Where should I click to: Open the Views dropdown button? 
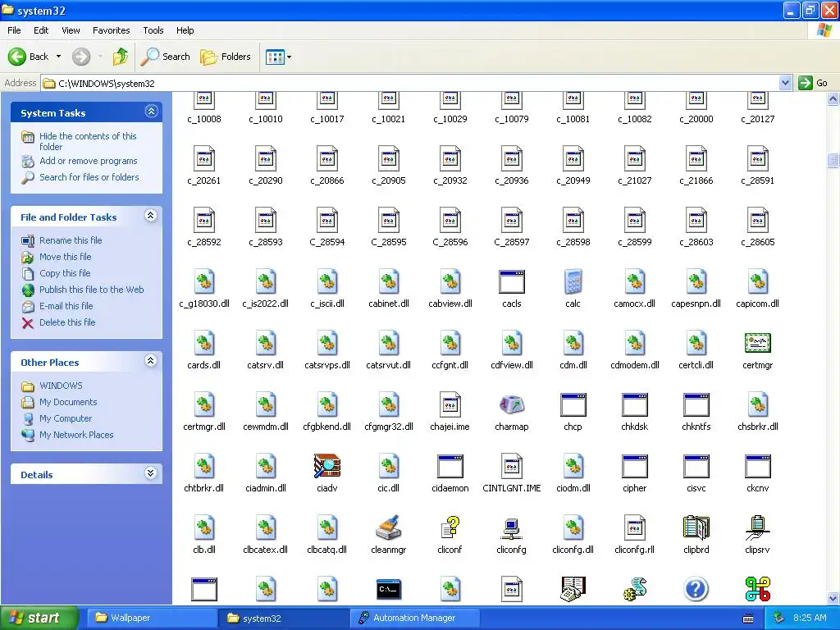[279, 57]
